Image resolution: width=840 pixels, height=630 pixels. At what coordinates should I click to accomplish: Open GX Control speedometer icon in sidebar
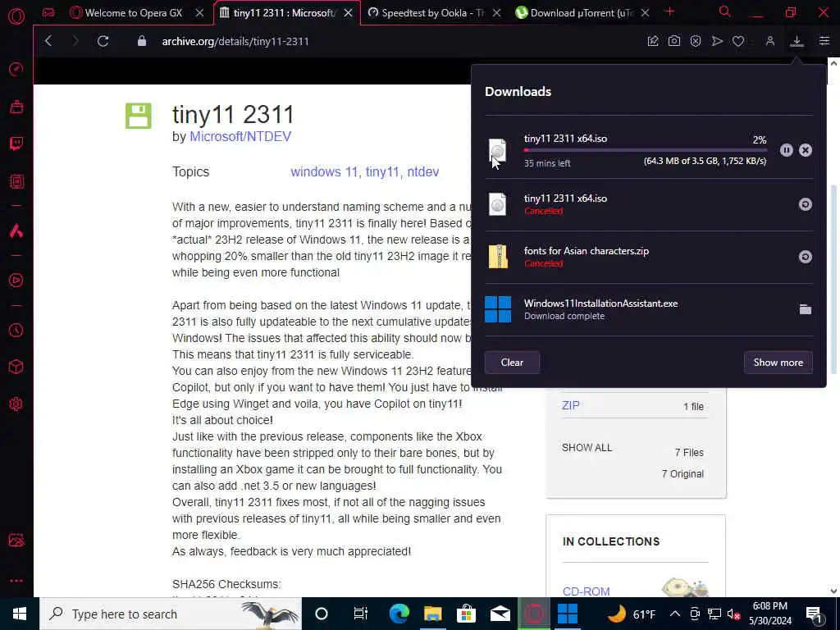(x=16, y=69)
